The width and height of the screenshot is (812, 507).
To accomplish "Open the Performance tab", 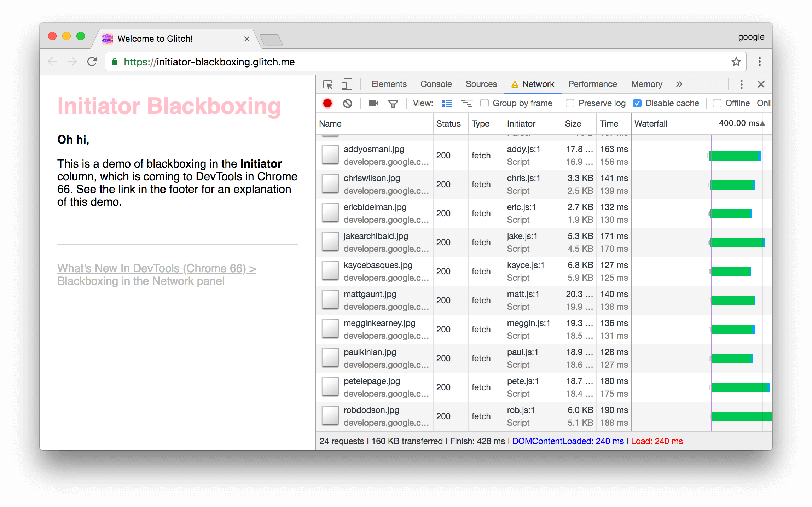I will (592, 84).
